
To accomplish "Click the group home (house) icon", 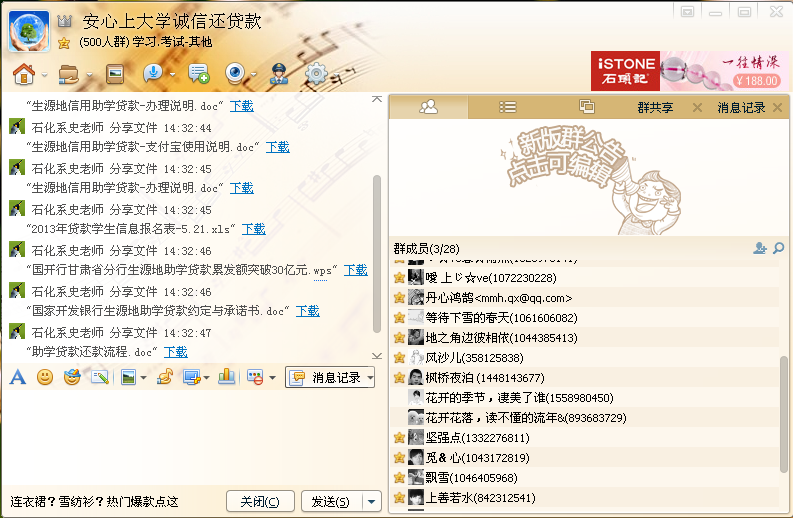I will coord(22,73).
